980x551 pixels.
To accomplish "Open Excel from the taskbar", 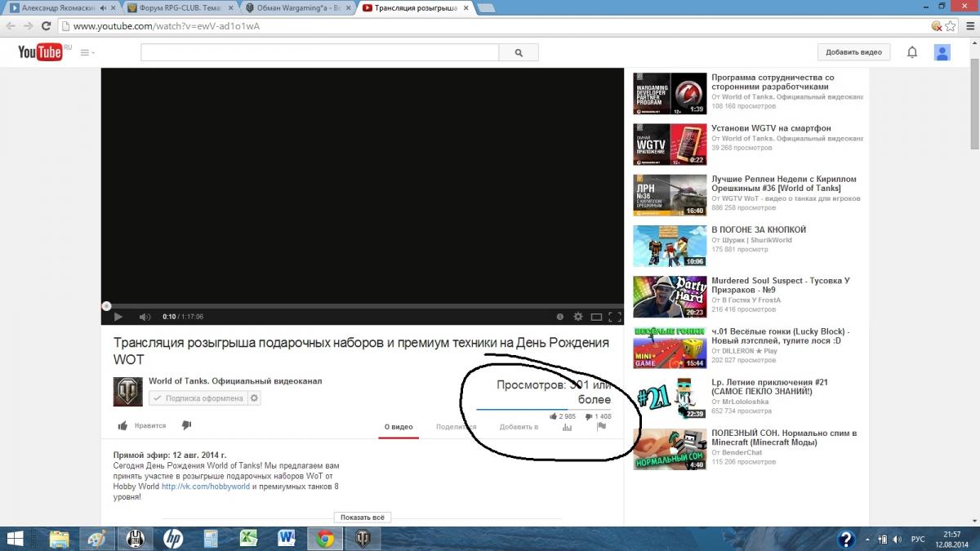I will [248, 539].
